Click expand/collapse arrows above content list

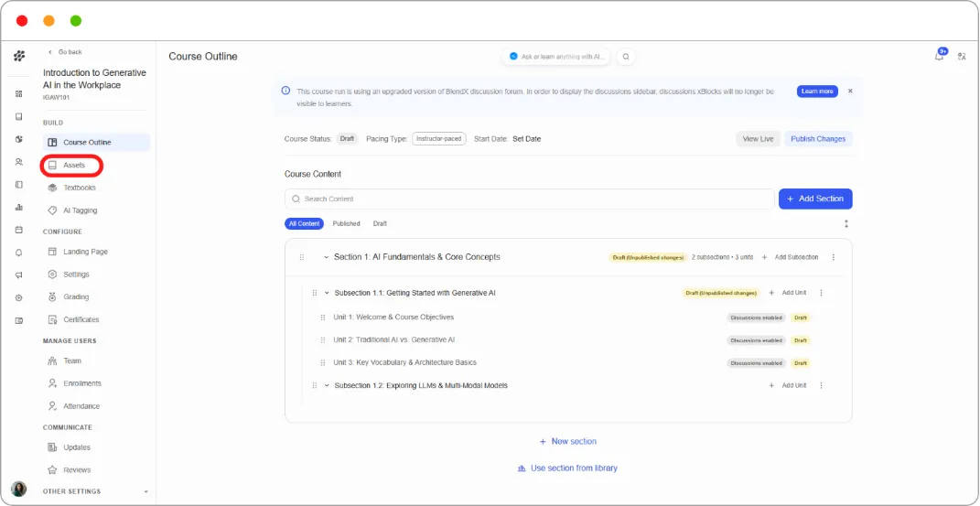click(x=846, y=223)
